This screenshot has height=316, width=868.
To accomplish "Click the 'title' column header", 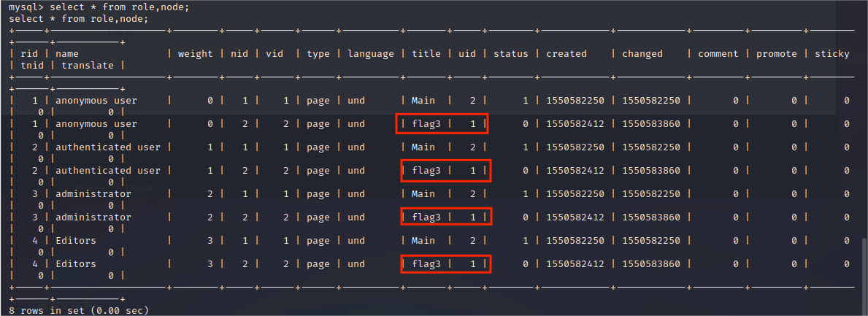I will point(426,54).
